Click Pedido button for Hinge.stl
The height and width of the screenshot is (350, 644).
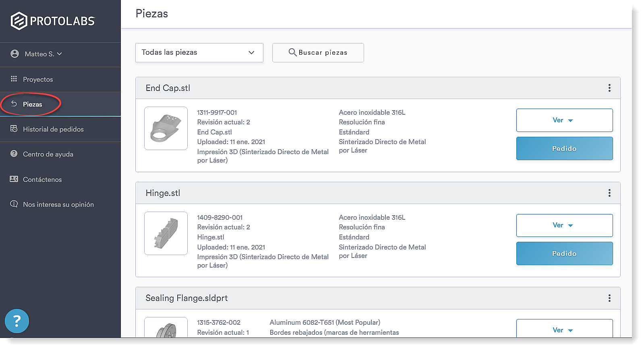565,253
